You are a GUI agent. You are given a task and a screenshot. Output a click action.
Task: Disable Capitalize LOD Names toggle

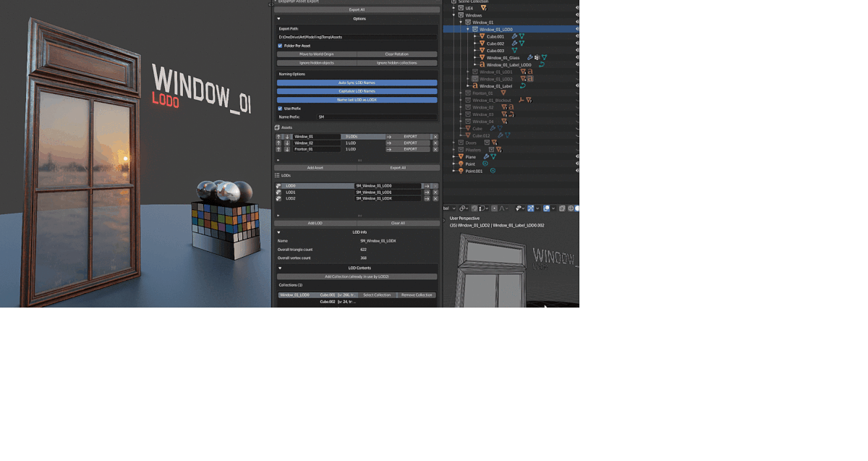click(x=357, y=91)
